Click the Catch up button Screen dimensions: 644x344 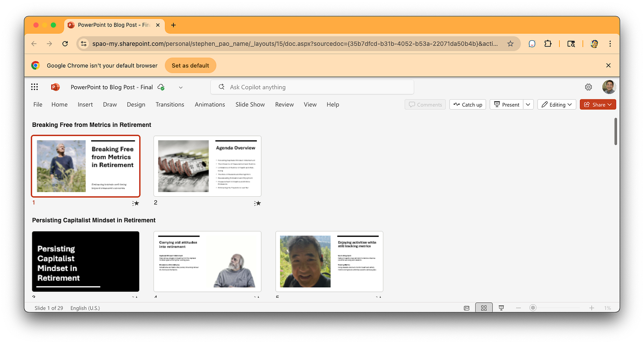click(x=468, y=104)
